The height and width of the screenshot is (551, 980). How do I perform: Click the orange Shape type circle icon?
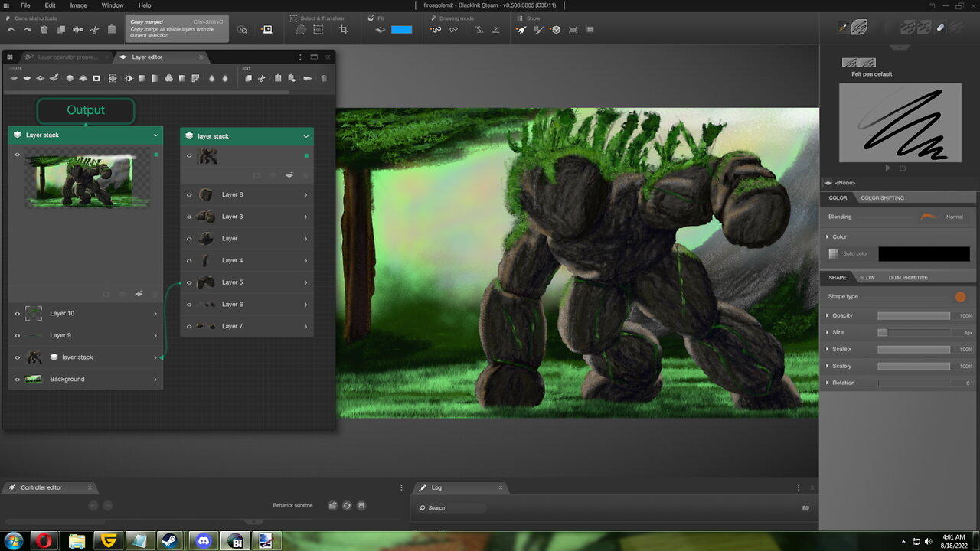pyautogui.click(x=960, y=297)
